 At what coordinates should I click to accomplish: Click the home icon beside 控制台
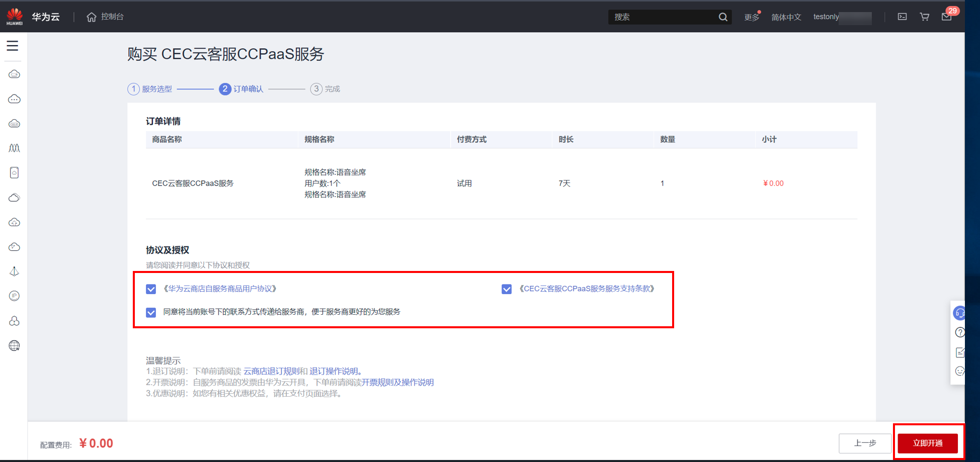(x=91, y=17)
